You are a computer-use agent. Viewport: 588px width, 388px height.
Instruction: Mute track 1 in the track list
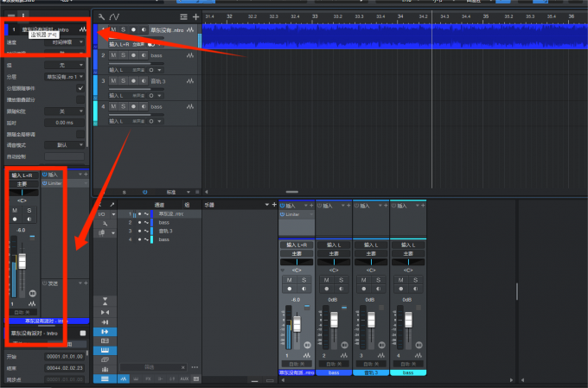(x=112, y=29)
